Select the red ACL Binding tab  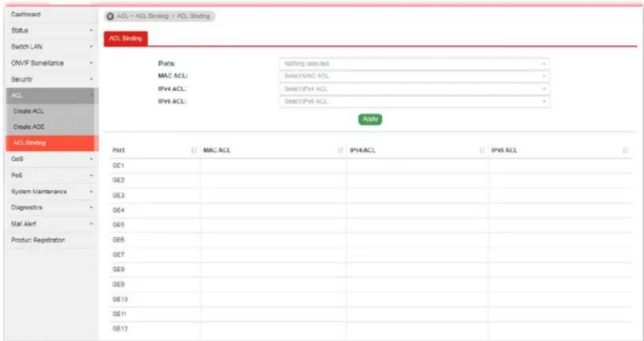[125, 39]
